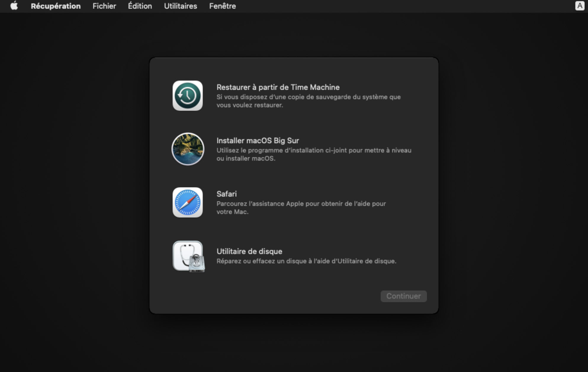Open the Utilitaires menu
This screenshot has width=588, height=372.
pyautogui.click(x=181, y=6)
